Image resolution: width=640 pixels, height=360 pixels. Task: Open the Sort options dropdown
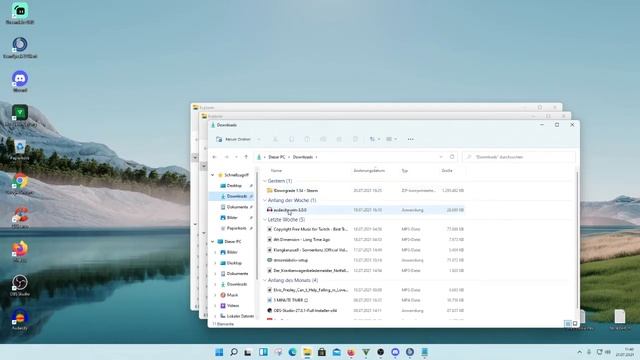point(375,139)
